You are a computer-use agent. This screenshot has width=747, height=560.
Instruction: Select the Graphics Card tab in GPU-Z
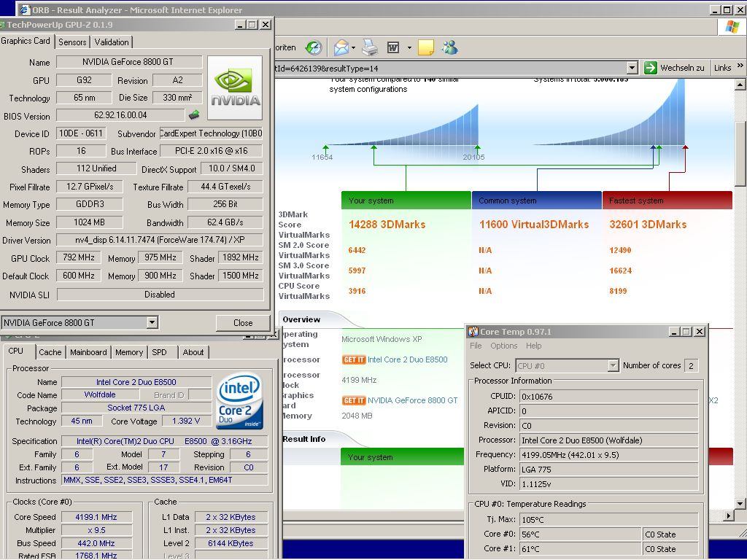(26, 41)
